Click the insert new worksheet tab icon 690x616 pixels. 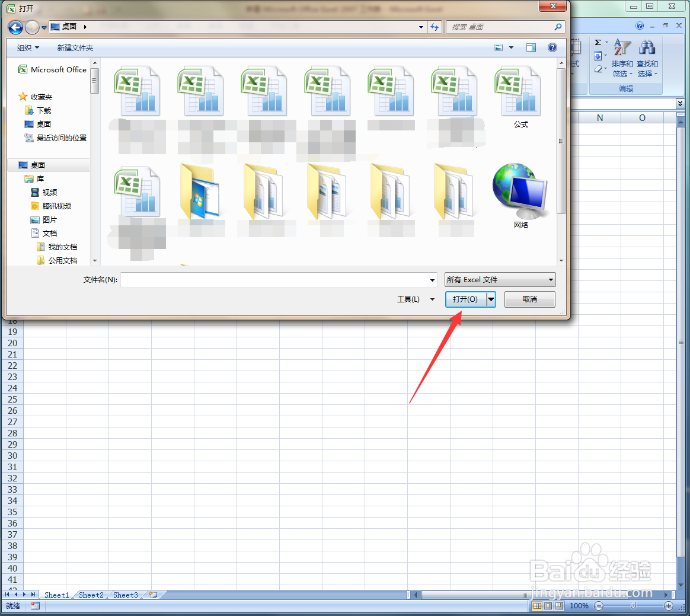tap(153, 595)
